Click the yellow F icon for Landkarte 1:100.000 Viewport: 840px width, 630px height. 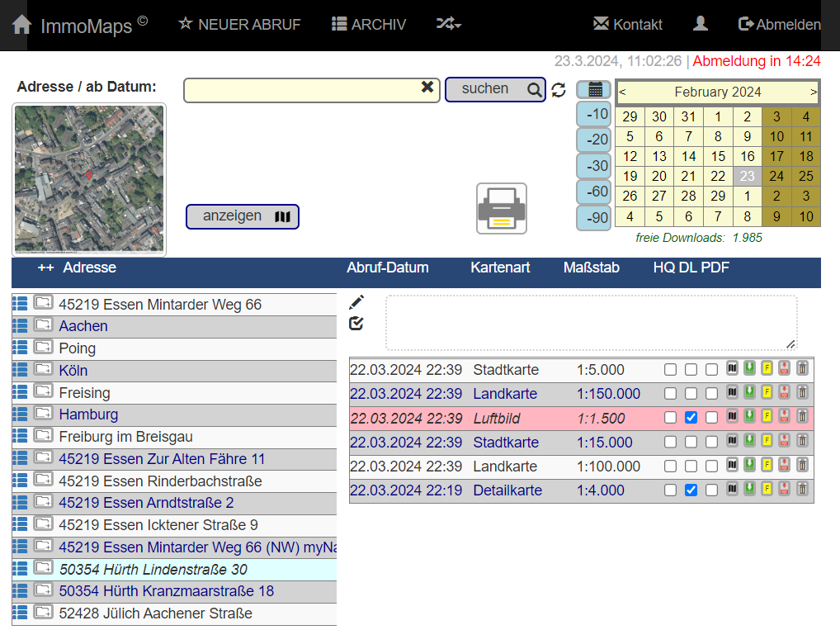(767, 467)
